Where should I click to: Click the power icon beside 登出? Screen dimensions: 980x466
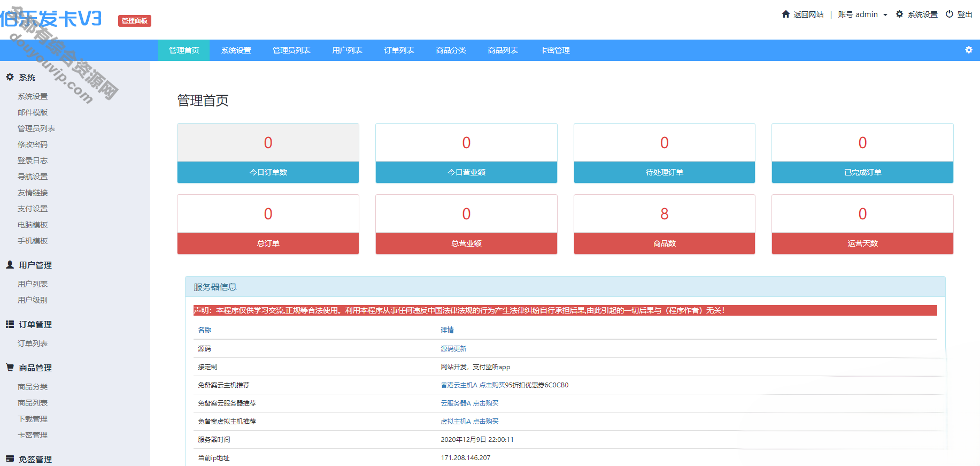click(x=950, y=14)
